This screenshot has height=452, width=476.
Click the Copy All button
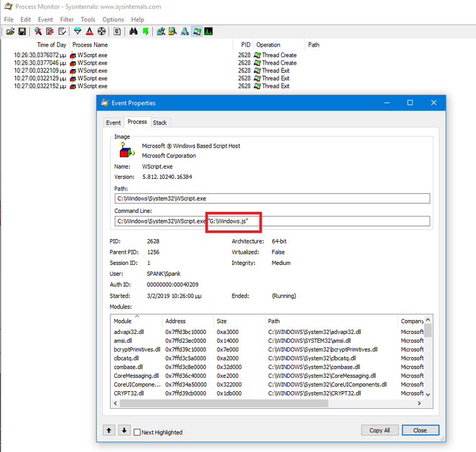coord(379,430)
